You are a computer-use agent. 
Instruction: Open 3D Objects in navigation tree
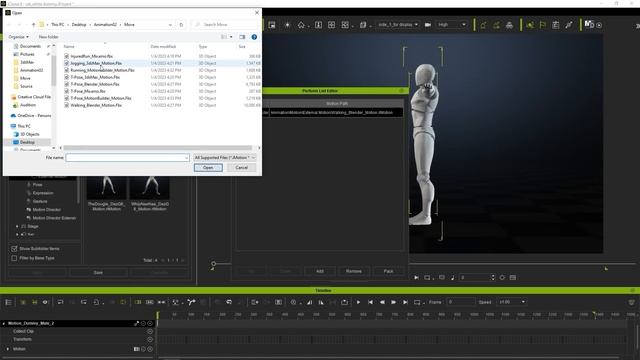[x=27, y=134]
